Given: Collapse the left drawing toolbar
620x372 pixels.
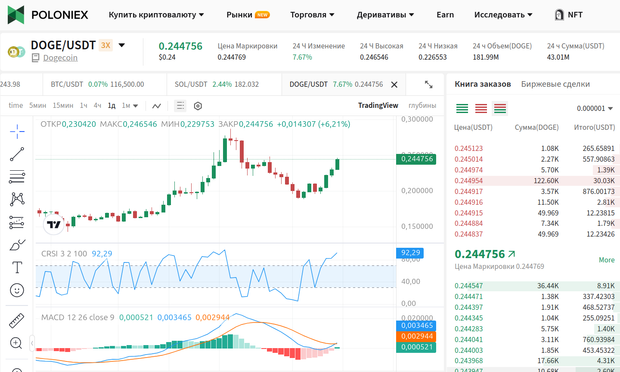Looking at the screenshot, I should click(32, 343).
